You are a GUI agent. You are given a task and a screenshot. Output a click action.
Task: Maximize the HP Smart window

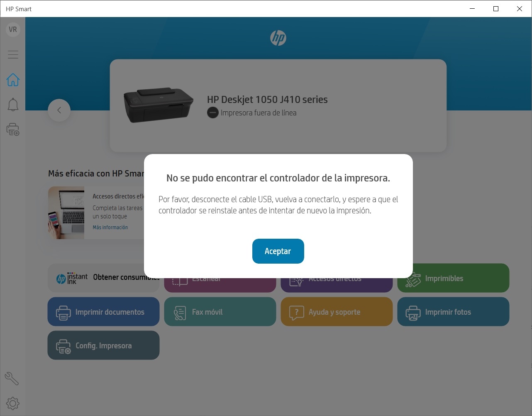click(496, 9)
